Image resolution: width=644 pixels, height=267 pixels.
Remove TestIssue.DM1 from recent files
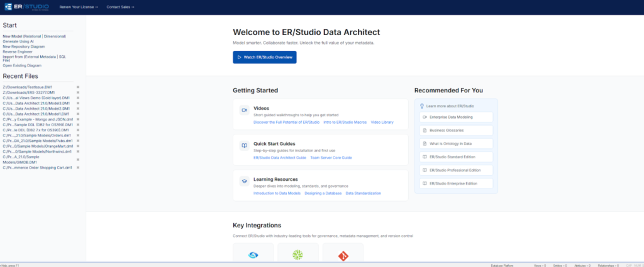tap(77, 87)
